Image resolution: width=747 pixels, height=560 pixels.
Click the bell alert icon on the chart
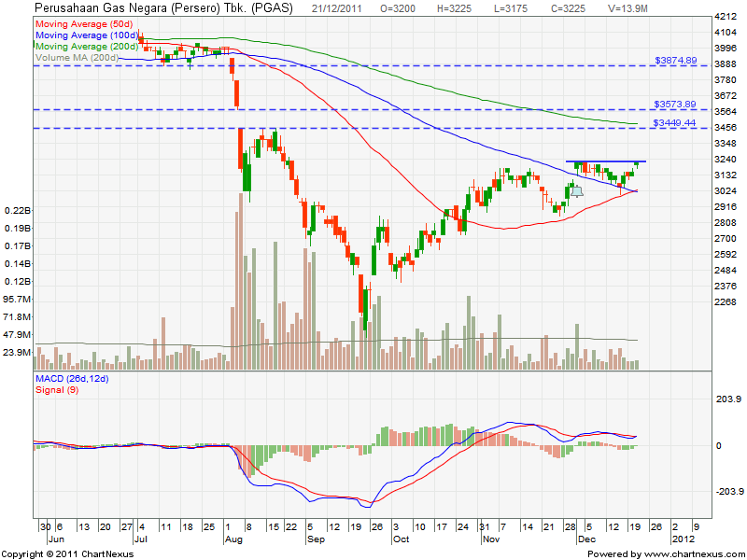(x=576, y=191)
